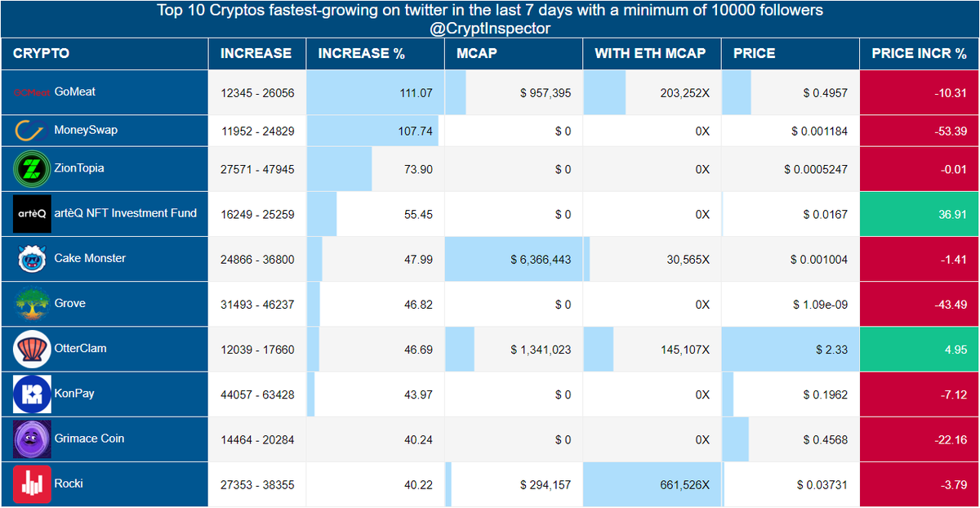The height and width of the screenshot is (508, 980).
Task: Click the 16249 - 25259 follower increase cell
Action: [257, 214]
